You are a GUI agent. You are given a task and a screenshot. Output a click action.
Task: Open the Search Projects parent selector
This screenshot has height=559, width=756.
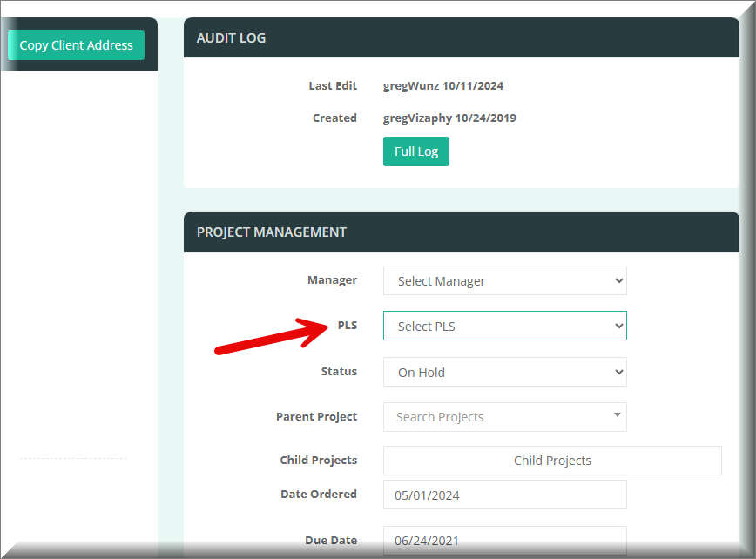tap(504, 417)
